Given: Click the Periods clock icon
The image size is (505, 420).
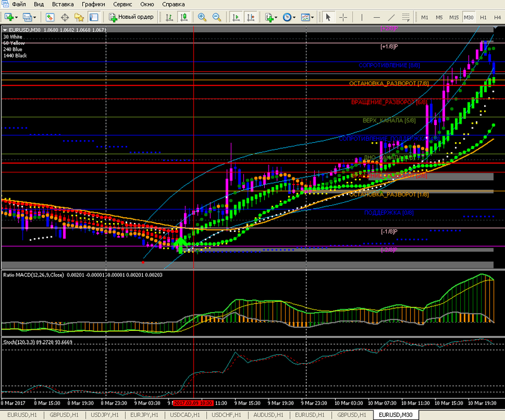Looking at the screenshot, I should point(287,17).
